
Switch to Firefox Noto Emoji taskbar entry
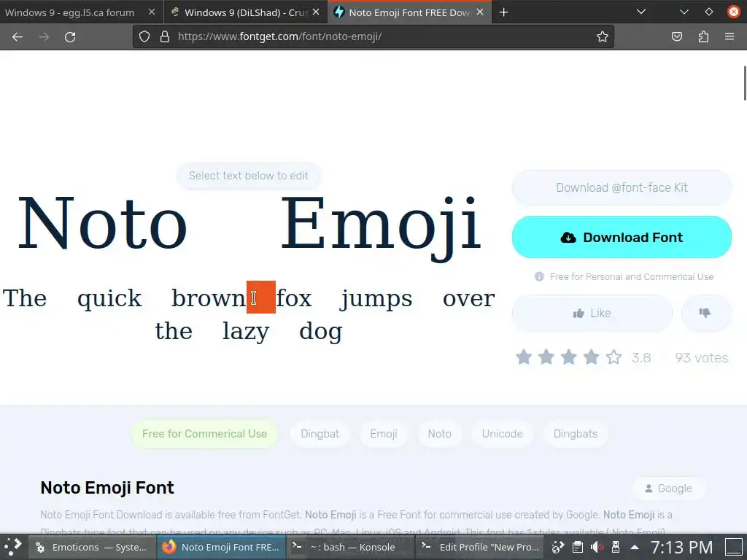point(222,547)
